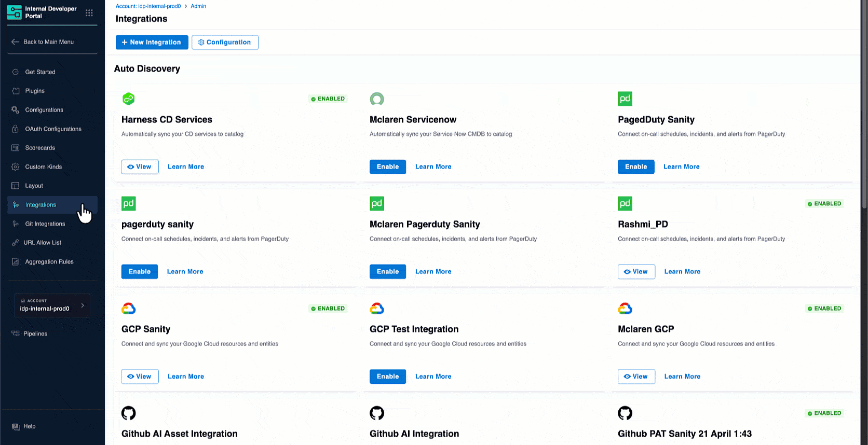Enable GCP Test Integration

tap(388, 377)
